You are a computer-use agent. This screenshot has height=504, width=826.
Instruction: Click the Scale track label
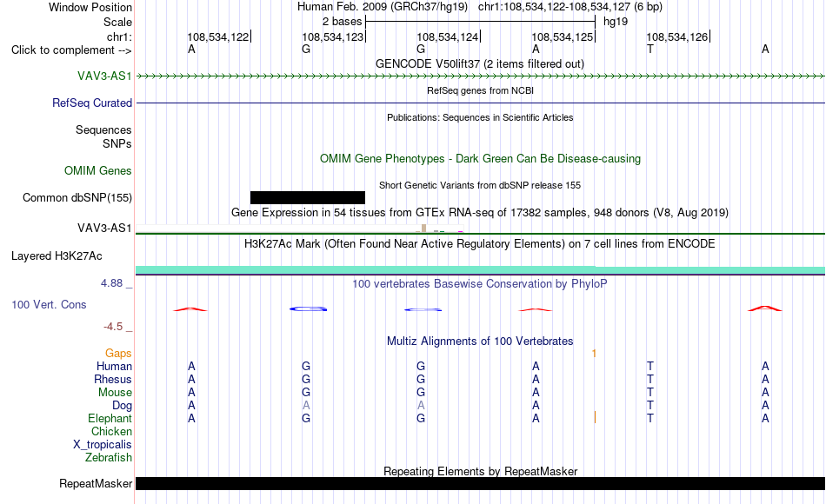(x=117, y=22)
